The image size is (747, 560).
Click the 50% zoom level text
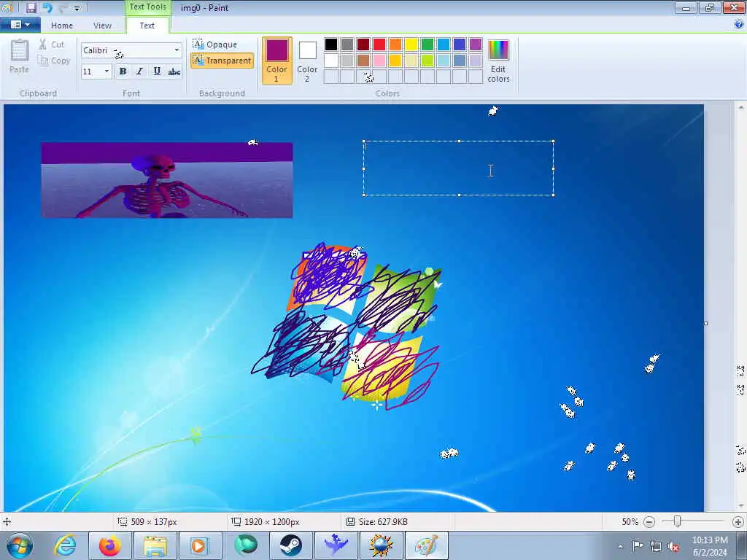click(630, 522)
